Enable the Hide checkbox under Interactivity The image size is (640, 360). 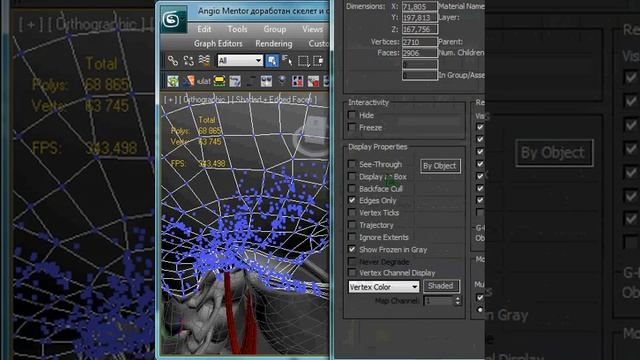(x=352, y=115)
